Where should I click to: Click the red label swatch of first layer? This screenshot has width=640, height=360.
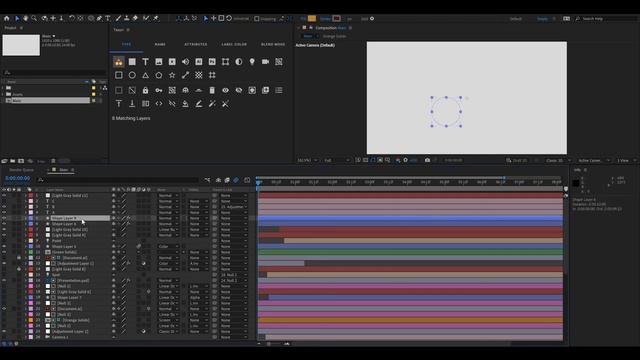click(31, 196)
